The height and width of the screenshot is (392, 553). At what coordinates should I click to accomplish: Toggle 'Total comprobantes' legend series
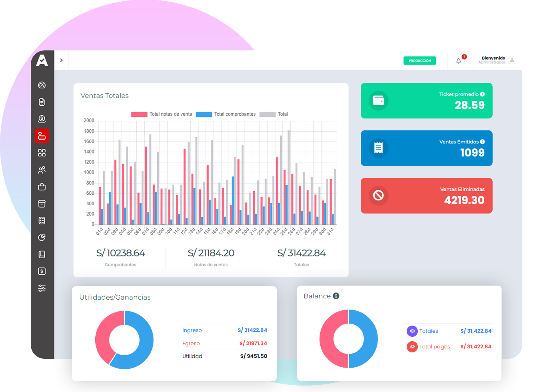(226, 114)
